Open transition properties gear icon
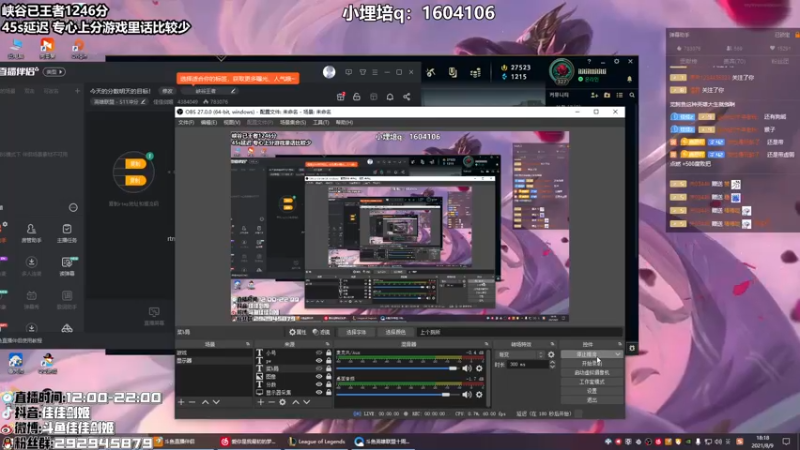This screenshot has width=800, height=450. [x=551, y=355]
